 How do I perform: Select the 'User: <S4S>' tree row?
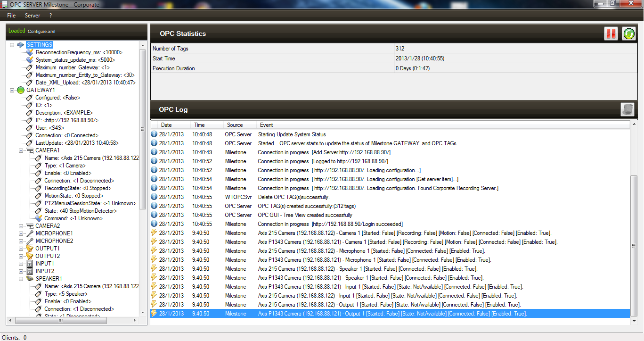point(49,128)
